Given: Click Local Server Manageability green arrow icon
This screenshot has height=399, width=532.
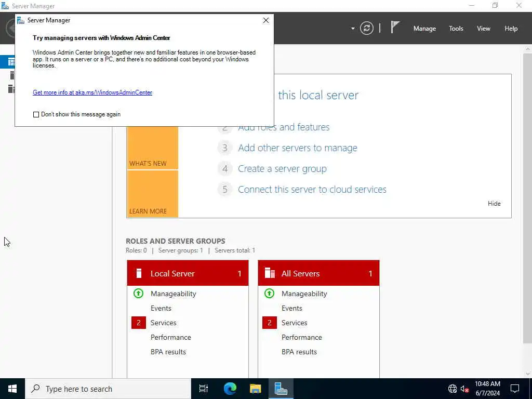Looking at the screenshot, I should click(138, 294).
